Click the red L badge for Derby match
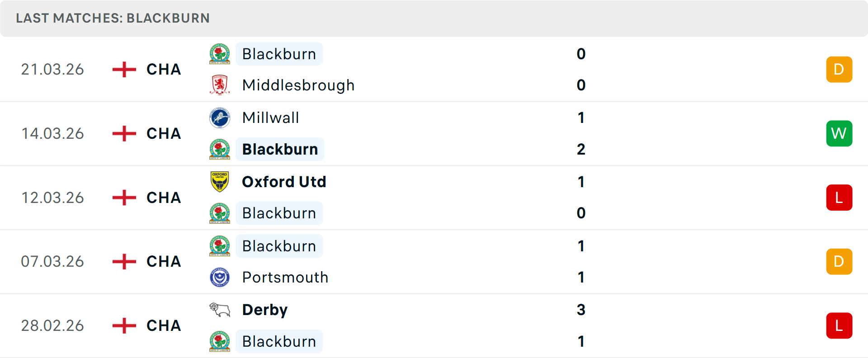Viewport: 868px width, 358px height. (839, 325)
